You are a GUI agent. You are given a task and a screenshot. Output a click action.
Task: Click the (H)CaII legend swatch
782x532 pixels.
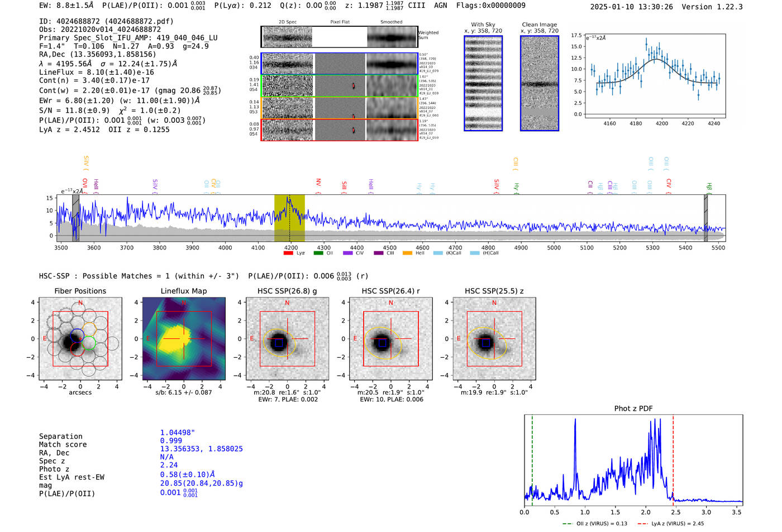point(475,253)
